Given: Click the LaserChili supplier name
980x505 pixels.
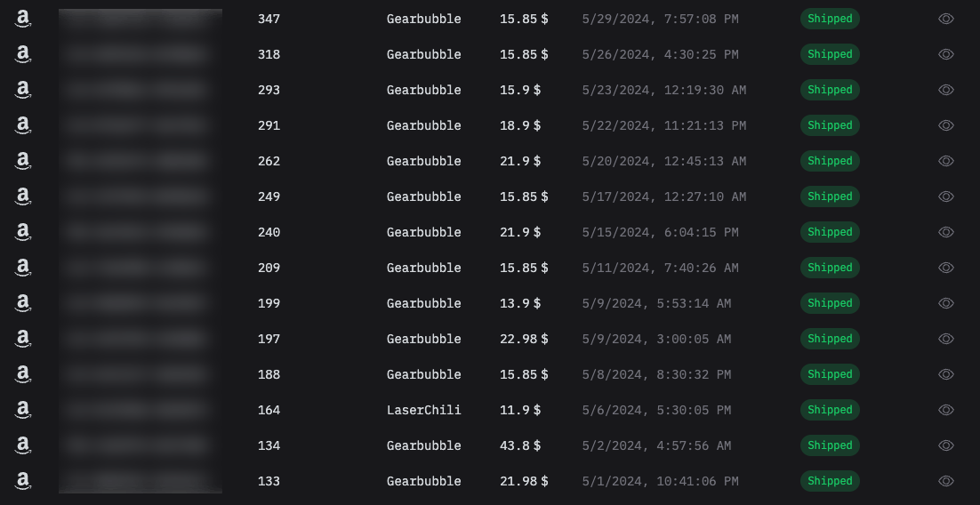Looking at the screenshot, I should tap(423, 410).
